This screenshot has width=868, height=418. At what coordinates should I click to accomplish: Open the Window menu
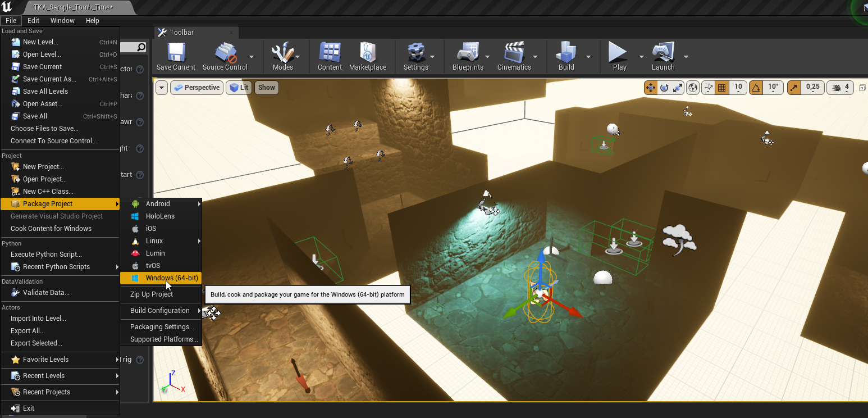[x=62, y=21]
